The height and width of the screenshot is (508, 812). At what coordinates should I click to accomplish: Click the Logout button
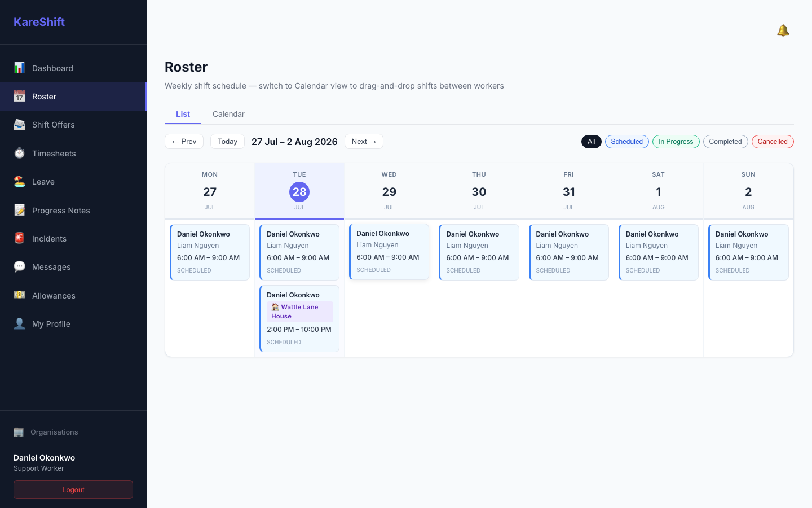73,489
